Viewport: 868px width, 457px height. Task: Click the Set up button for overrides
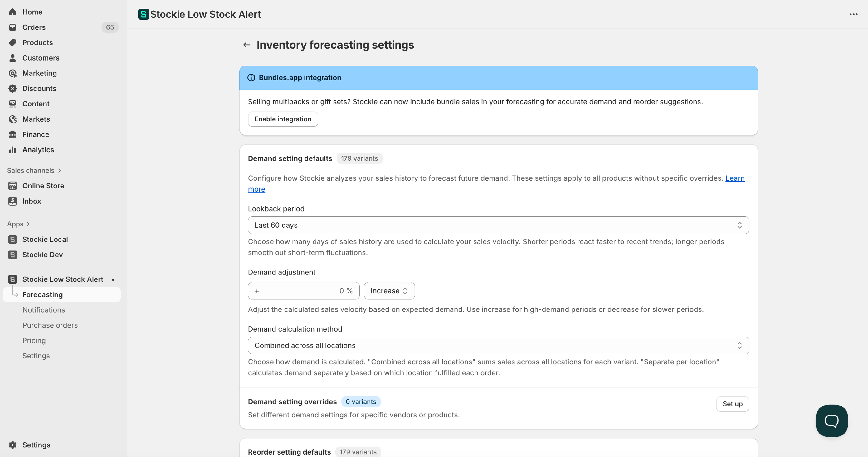(732, 404)
